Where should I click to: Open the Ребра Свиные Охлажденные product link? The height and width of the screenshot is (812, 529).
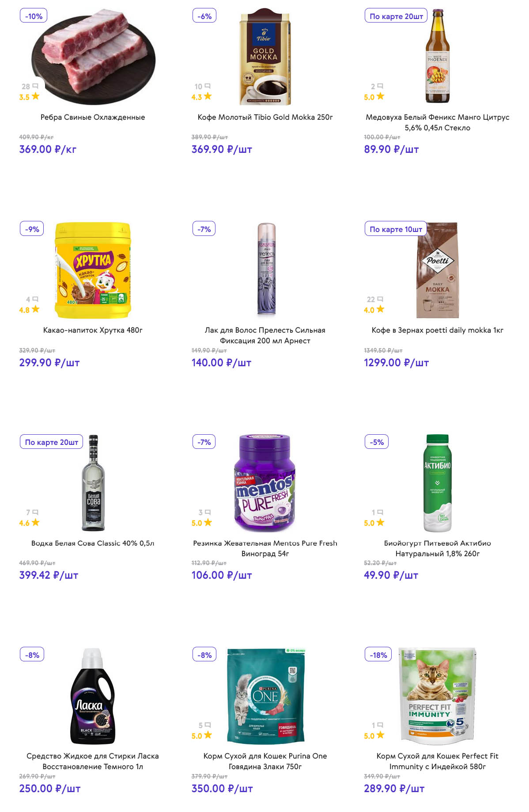click(93, 117)
